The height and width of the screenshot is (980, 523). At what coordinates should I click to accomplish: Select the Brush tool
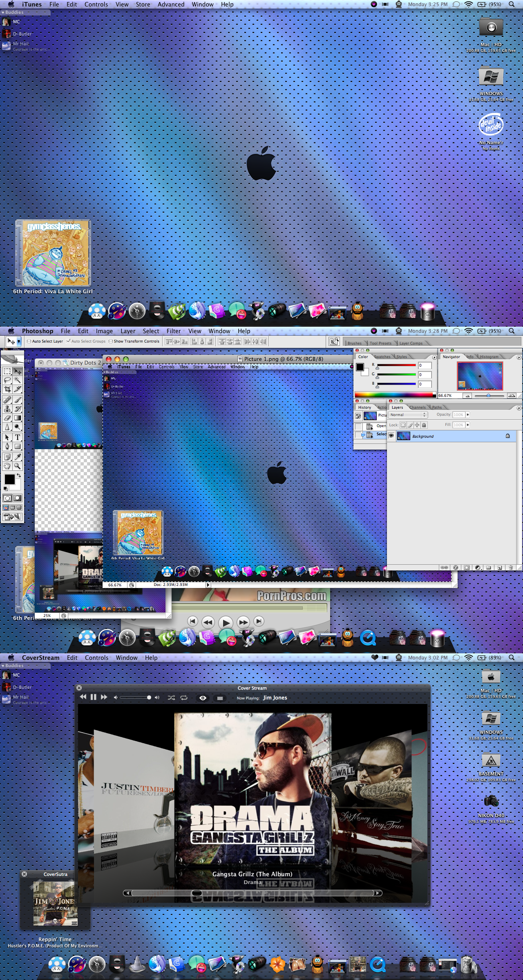pos(18,400)
